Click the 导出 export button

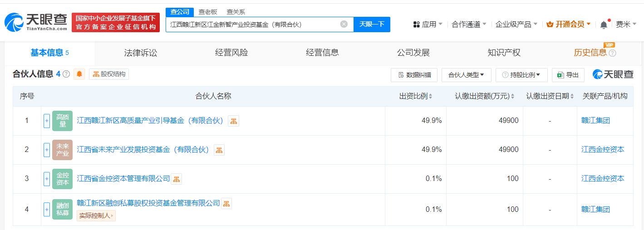point(568,75)
